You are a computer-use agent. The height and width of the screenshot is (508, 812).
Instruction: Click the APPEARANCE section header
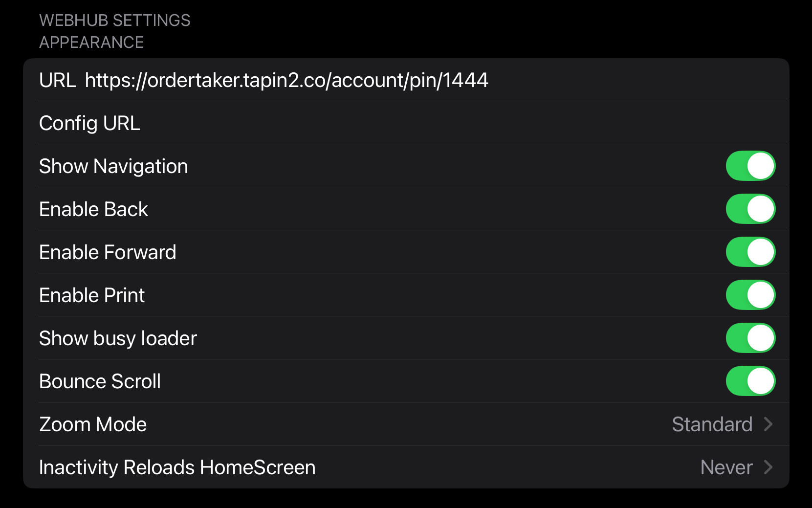point(91,42)
